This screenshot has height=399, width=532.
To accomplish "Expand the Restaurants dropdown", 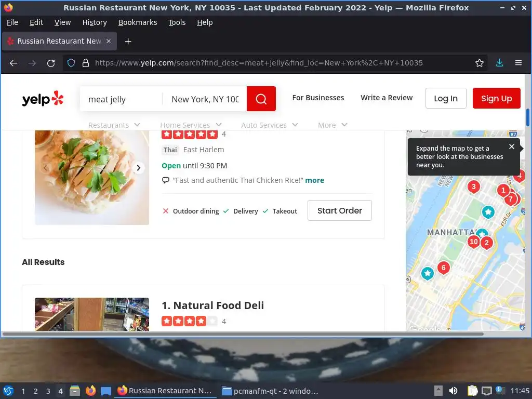I will pyautogui.click(x=114, y=125).
